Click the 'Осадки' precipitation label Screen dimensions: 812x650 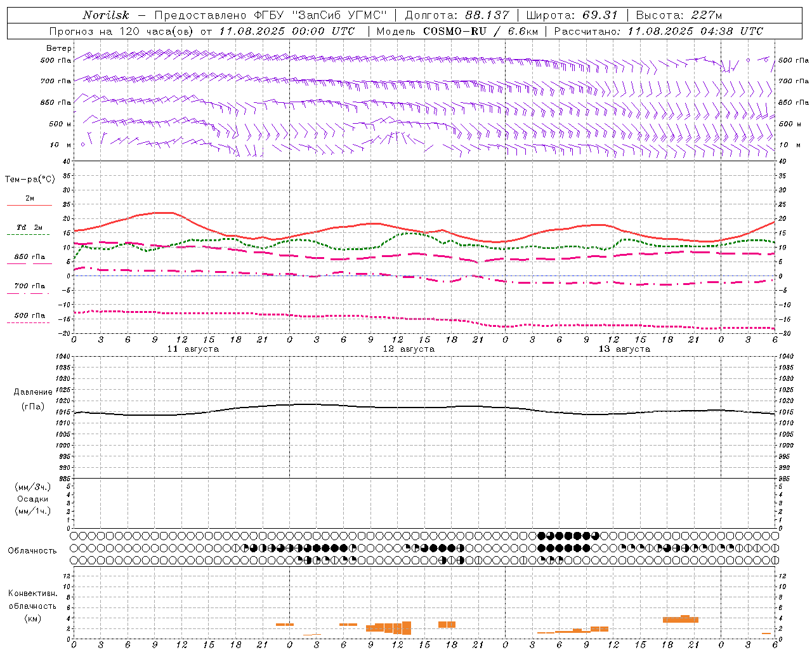pyautogui.click(x=33, y=499)
